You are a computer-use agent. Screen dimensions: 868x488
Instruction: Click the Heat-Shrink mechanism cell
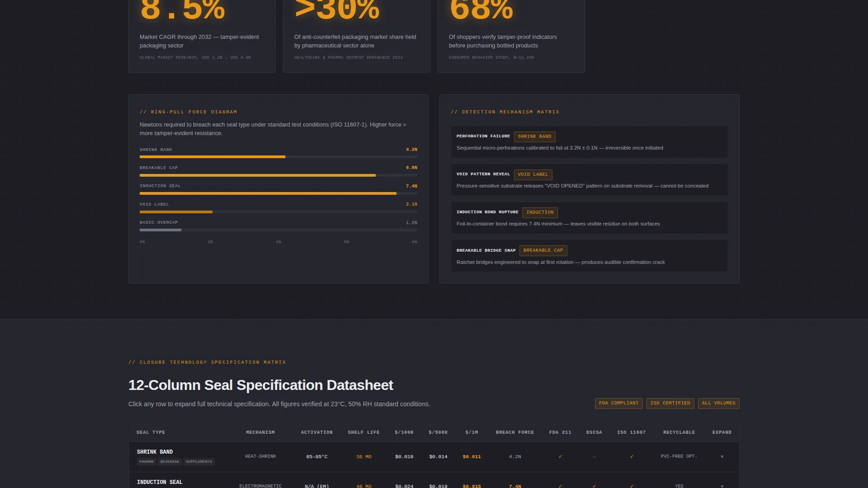pyautogui.click(x=260, y=456)
